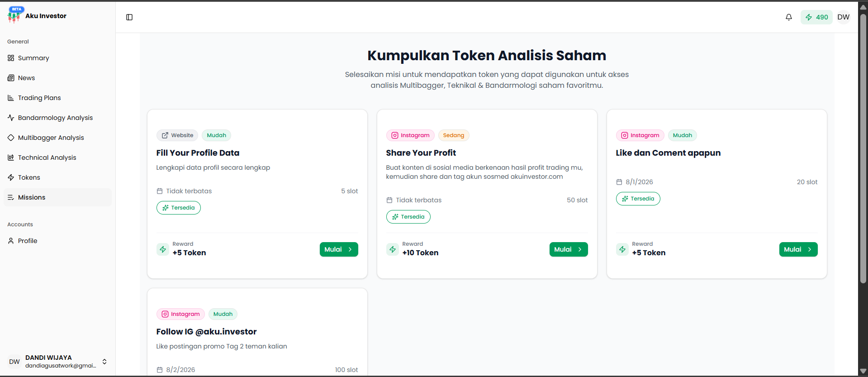The width and height of the screenshot is (868, 377).
Task: Click the Profile link in Accounts
Action: (x=28, y=241)
